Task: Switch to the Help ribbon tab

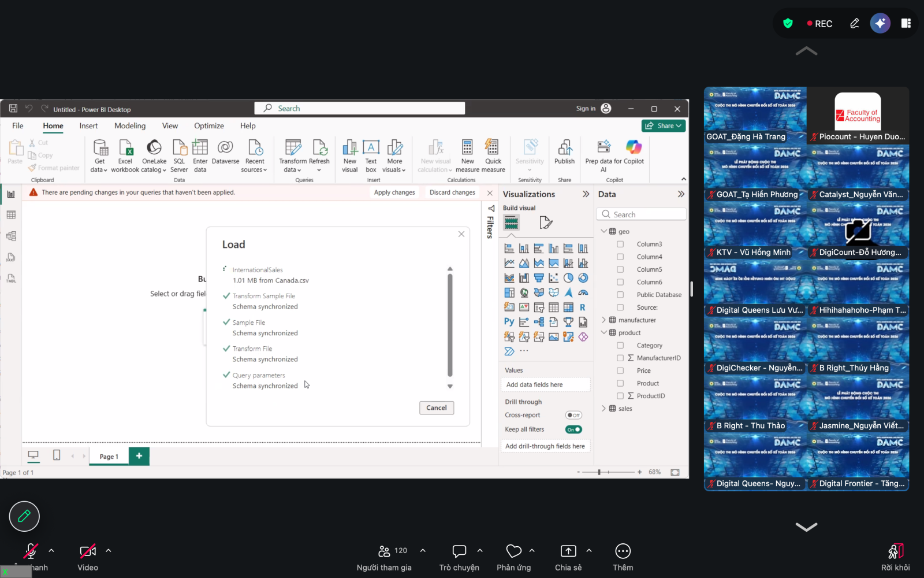Action: click(x=248, y=125)
